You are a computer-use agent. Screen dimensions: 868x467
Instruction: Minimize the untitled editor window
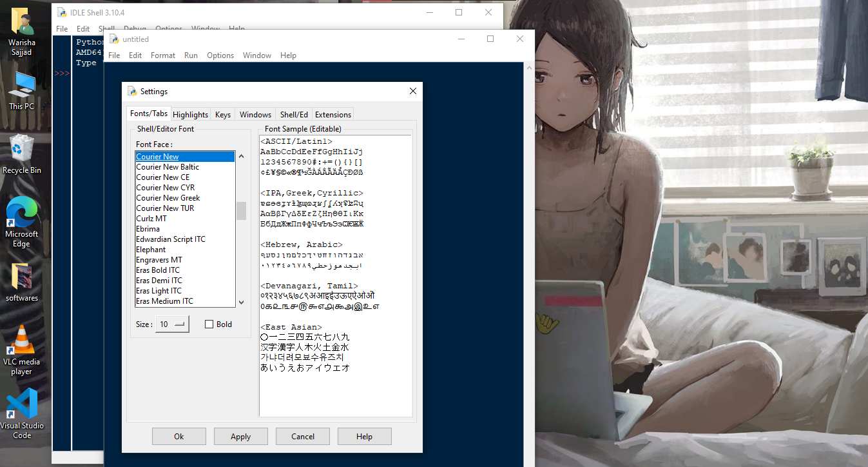[461, 39]
